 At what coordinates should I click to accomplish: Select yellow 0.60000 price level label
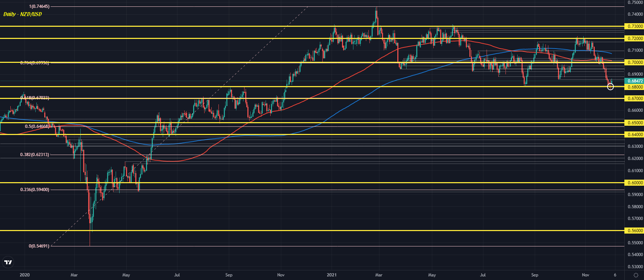[635, 182]
